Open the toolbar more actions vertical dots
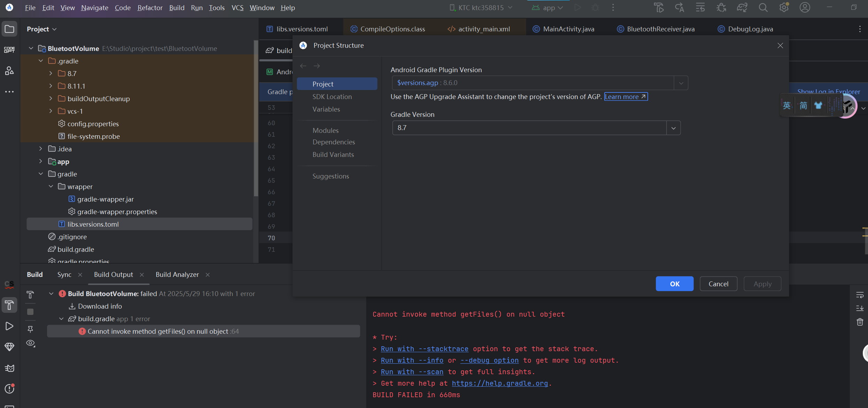The height and width of the screenshot is (408, 868). (x=613, y=7)
